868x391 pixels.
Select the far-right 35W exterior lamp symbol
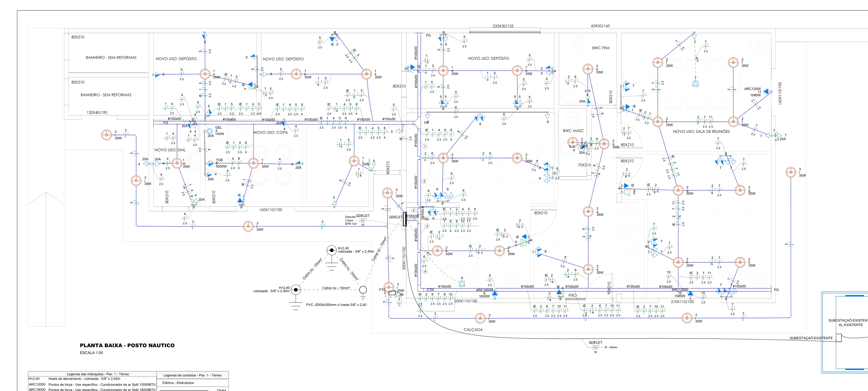point(791,172)
